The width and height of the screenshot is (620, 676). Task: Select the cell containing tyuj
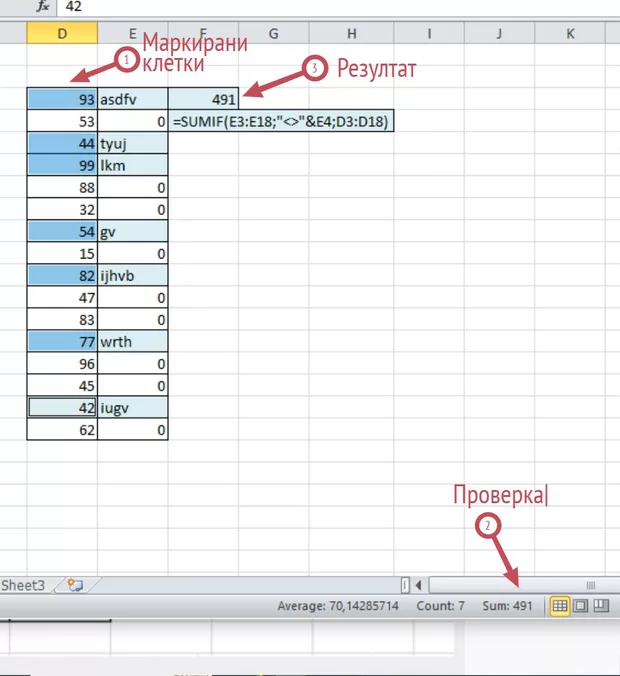(x=133, y=143)
